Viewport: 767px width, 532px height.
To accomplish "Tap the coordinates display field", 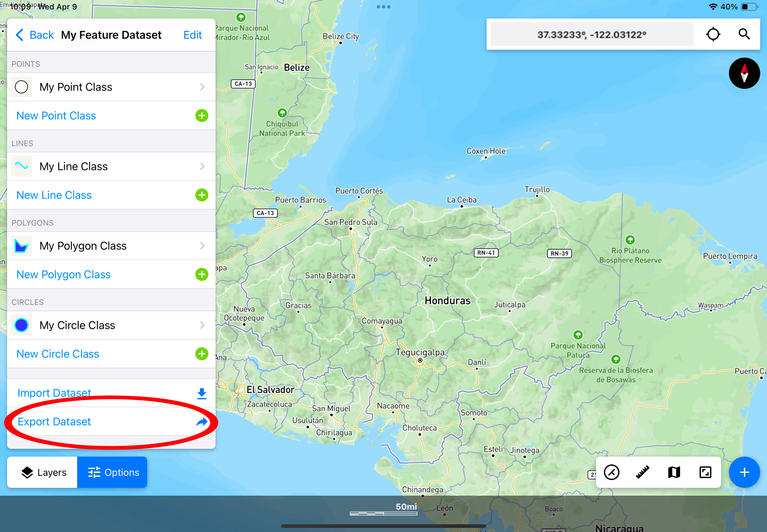I will 592,34.
